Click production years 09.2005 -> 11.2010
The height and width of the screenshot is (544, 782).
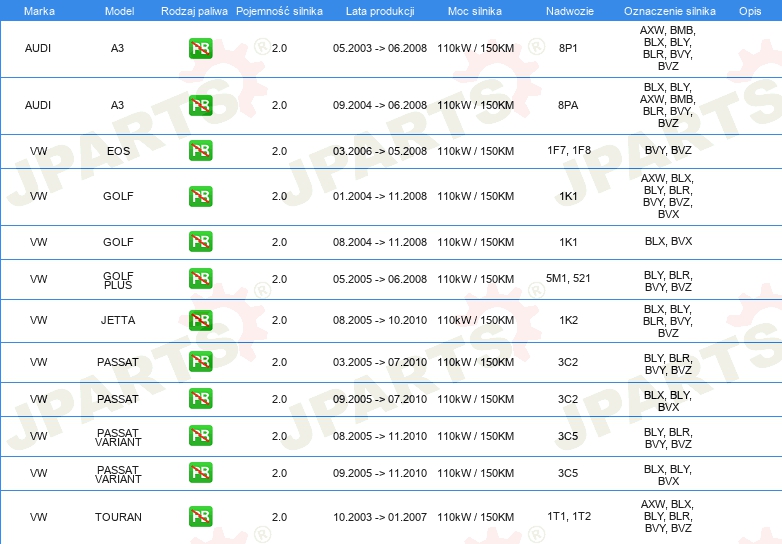pos(380,473)
